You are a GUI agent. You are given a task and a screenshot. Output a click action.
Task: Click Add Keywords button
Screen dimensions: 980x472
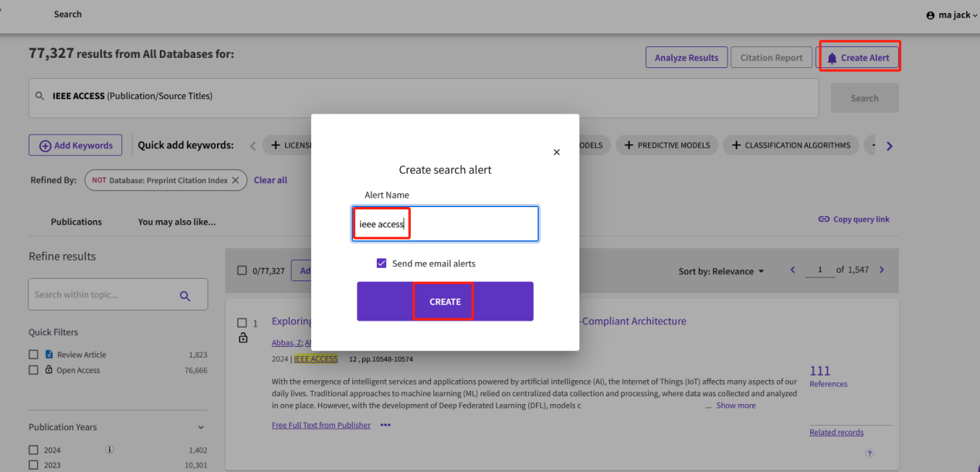tap(76, 145)
